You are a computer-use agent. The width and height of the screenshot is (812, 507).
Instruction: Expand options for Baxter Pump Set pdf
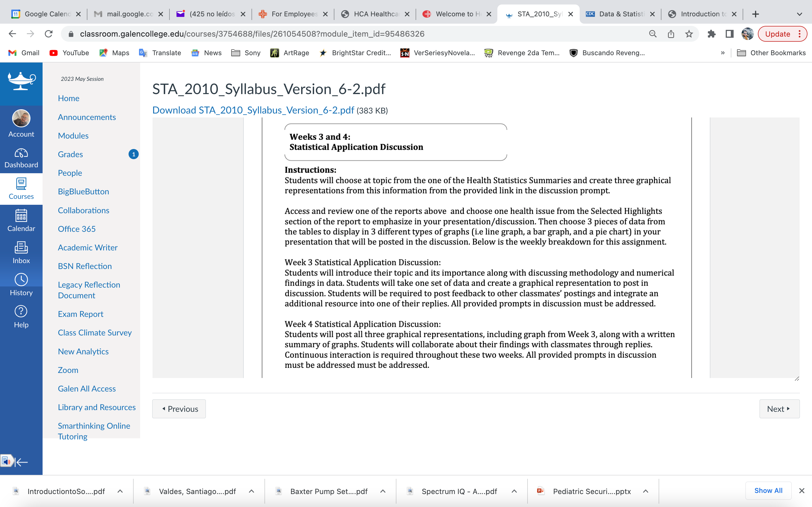[x=383, y=491]
